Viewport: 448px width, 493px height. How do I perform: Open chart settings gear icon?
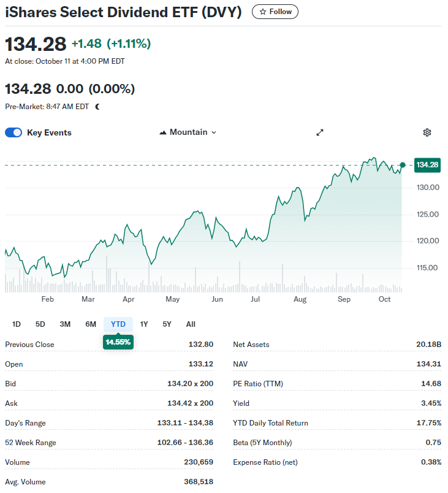click(427, 132)
